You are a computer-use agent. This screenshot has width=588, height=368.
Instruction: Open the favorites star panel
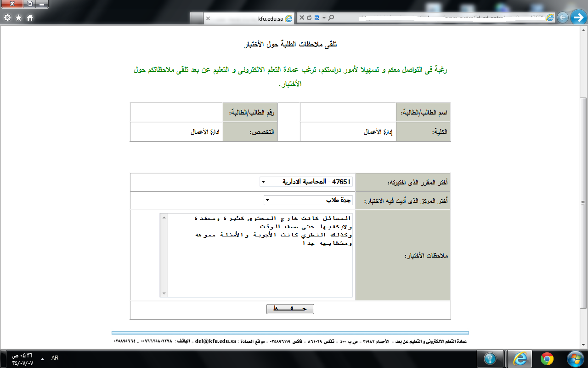19,18
